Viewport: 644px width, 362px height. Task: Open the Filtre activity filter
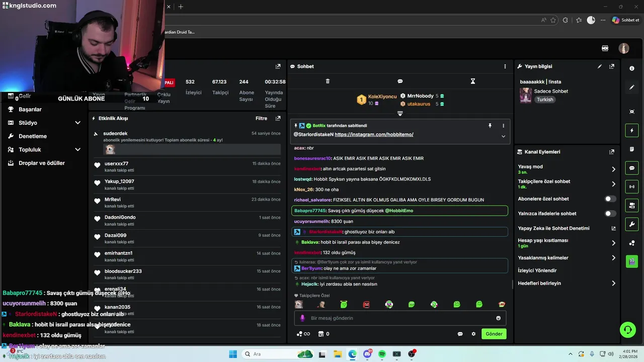(261, 118)
